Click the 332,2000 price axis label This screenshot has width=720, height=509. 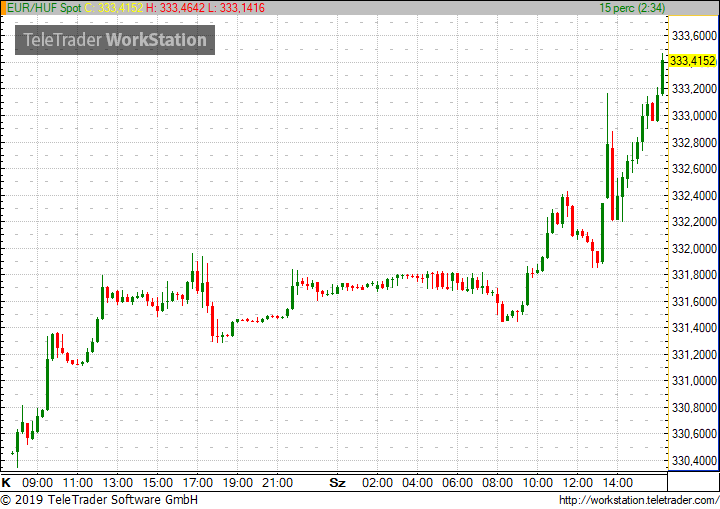(694, 222)
